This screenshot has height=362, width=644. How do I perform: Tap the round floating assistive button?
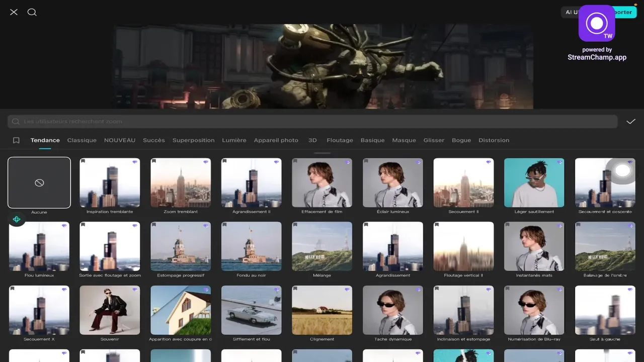tap(622, 171)
